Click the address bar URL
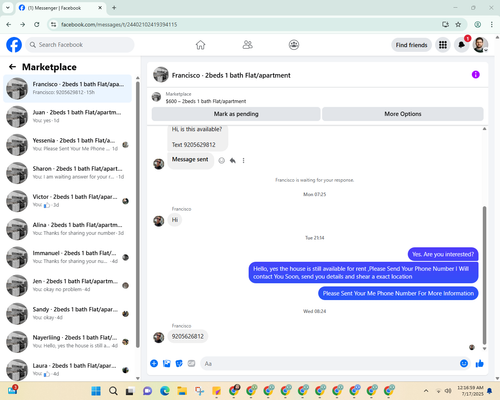 pos(119,25)
